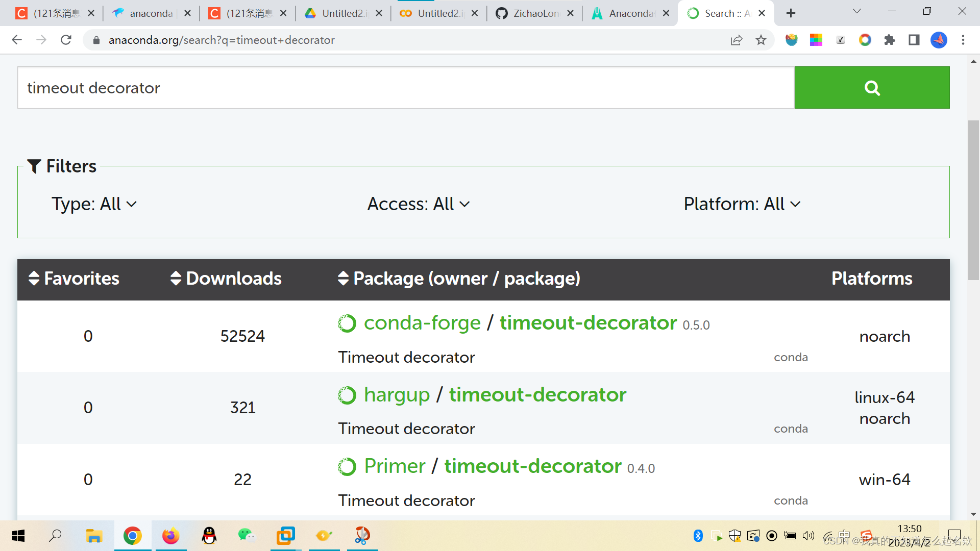
Task: Switch to the ZichaoLong GitHub tab
Action: (x=534, y=13)
